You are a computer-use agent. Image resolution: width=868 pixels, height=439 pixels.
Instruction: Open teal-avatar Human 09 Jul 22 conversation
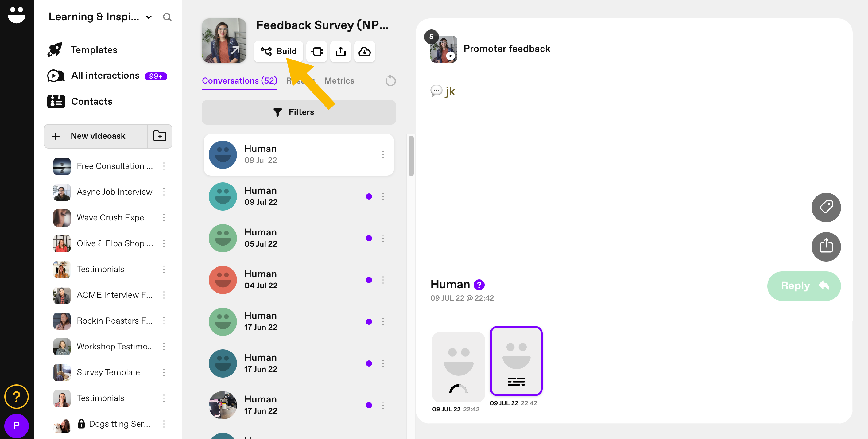point(299,196)
